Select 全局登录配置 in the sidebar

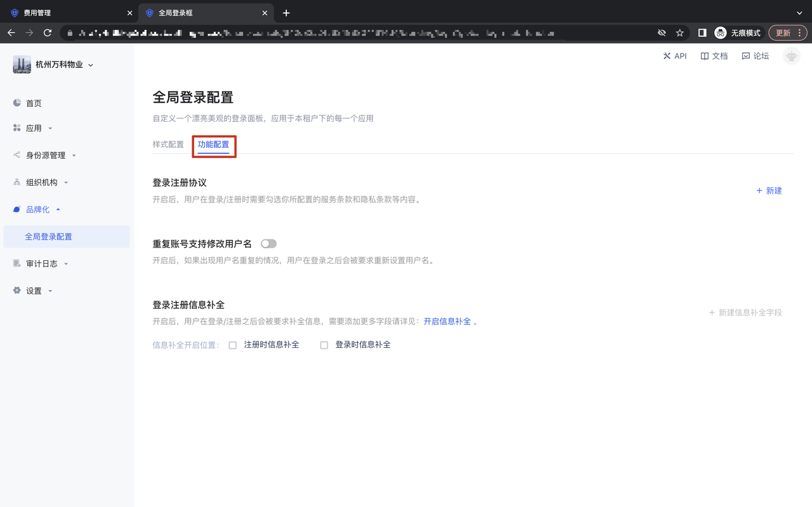pos(49,237)
